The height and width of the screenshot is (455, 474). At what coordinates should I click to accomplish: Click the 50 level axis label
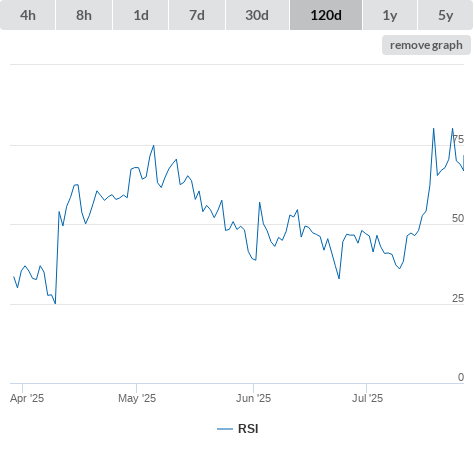pos(458,218)
